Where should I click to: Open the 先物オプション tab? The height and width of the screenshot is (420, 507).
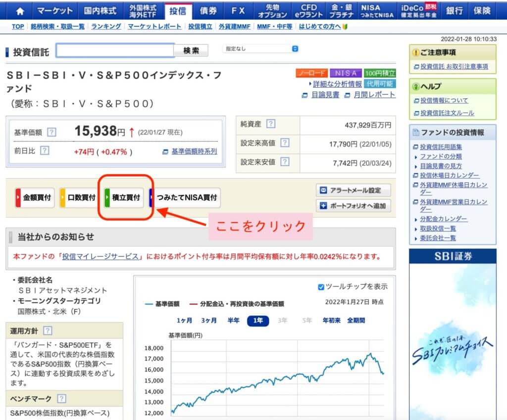(x=272, y=11)
